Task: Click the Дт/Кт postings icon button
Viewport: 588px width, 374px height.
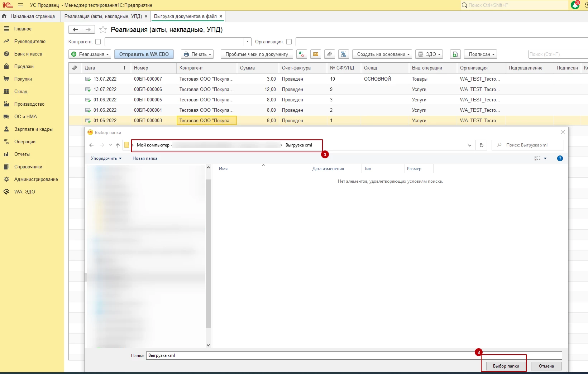Action: [x=302, y=54]
